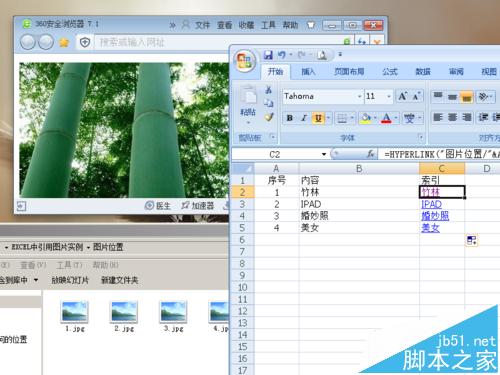
Task: Expand the Undo history dropdown arrow
Action: [x=291, y=55]
